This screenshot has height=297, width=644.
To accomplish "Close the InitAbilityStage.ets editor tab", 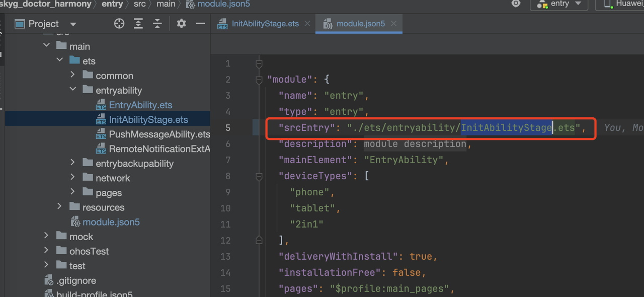I will click(x=307, y=24).
